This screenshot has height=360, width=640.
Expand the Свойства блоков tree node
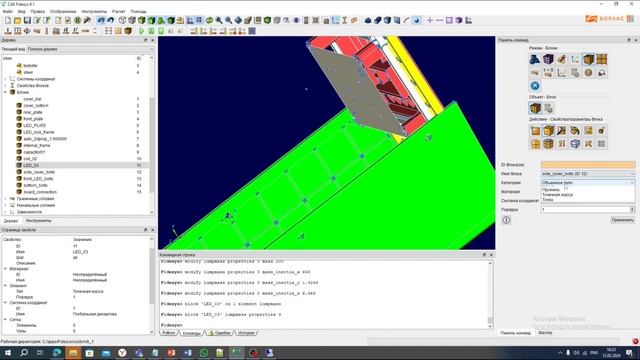[x=5, y=86]
